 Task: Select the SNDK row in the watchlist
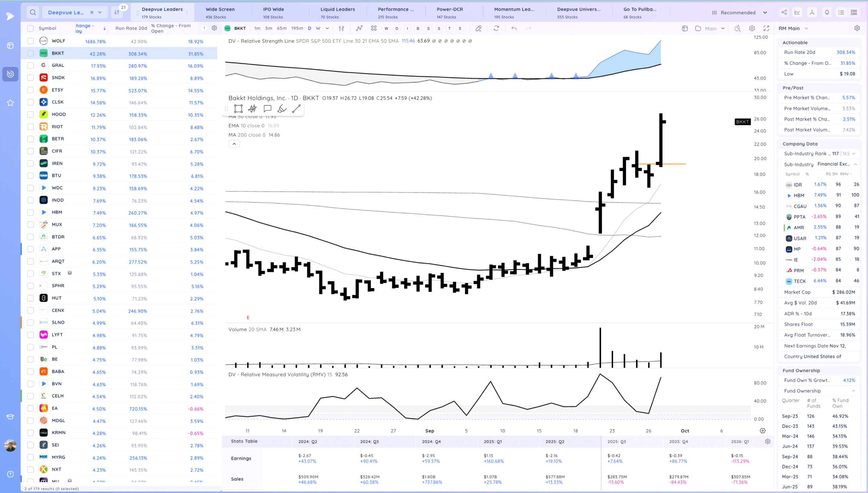click(119, 78)
